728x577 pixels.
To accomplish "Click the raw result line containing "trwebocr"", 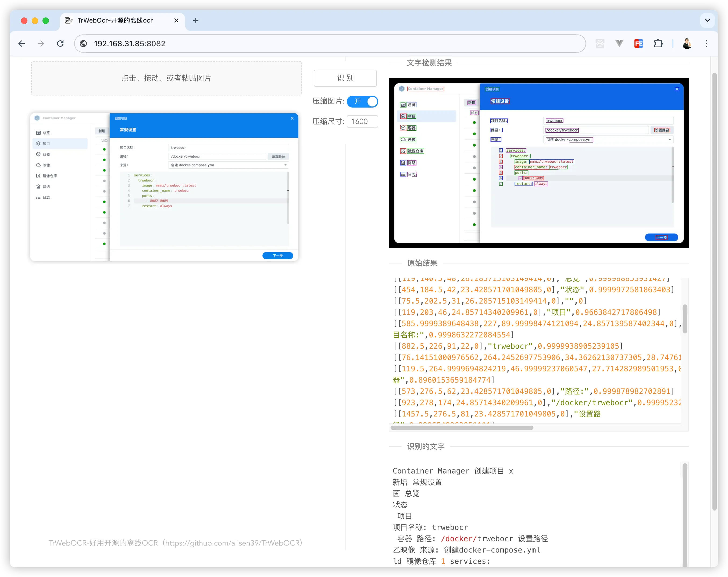I will click(508, 346).
